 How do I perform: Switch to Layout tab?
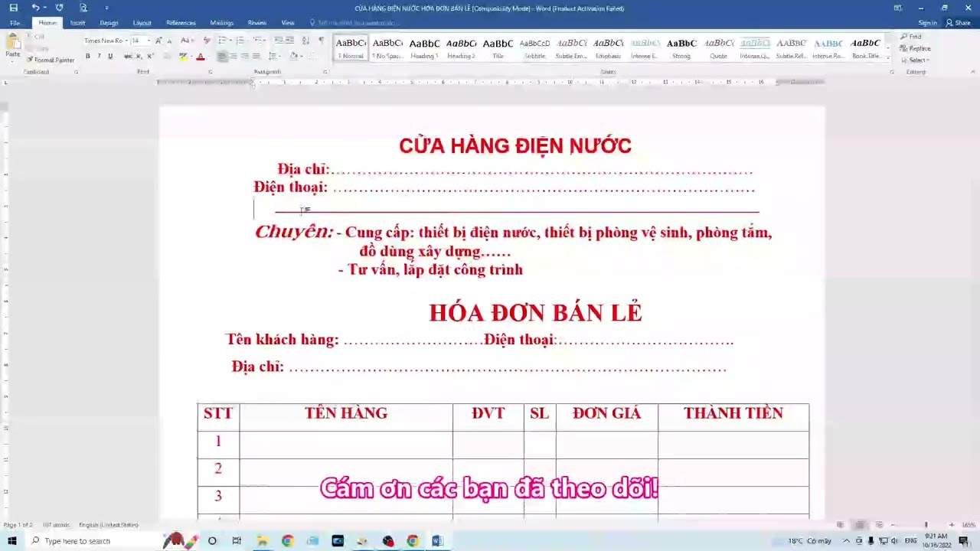tap(142, 23)
